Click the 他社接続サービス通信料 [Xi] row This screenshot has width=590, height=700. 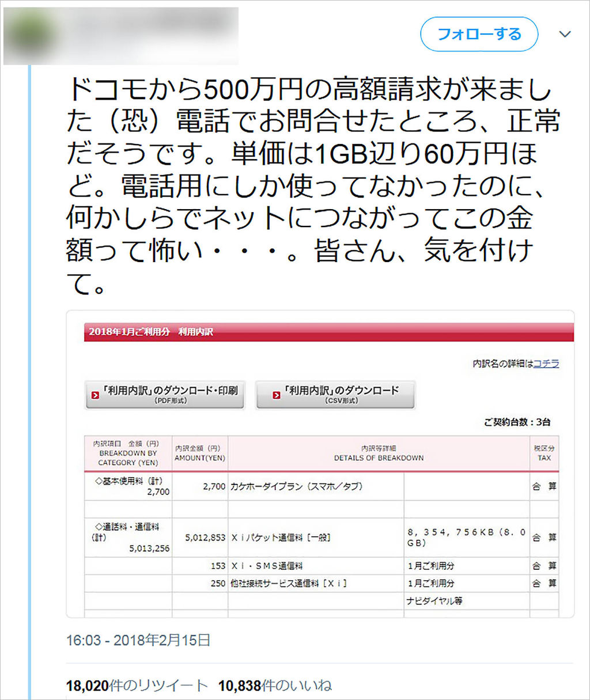click(322, 583)
